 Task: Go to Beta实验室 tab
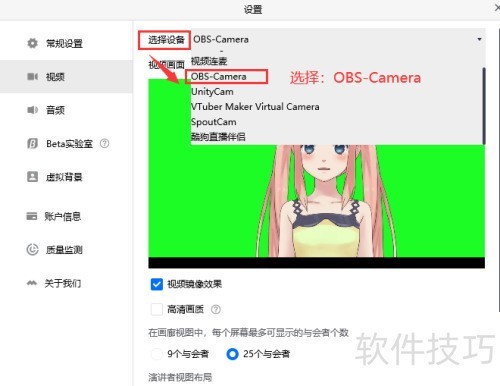pyautogui.click(x=66, y=144)
